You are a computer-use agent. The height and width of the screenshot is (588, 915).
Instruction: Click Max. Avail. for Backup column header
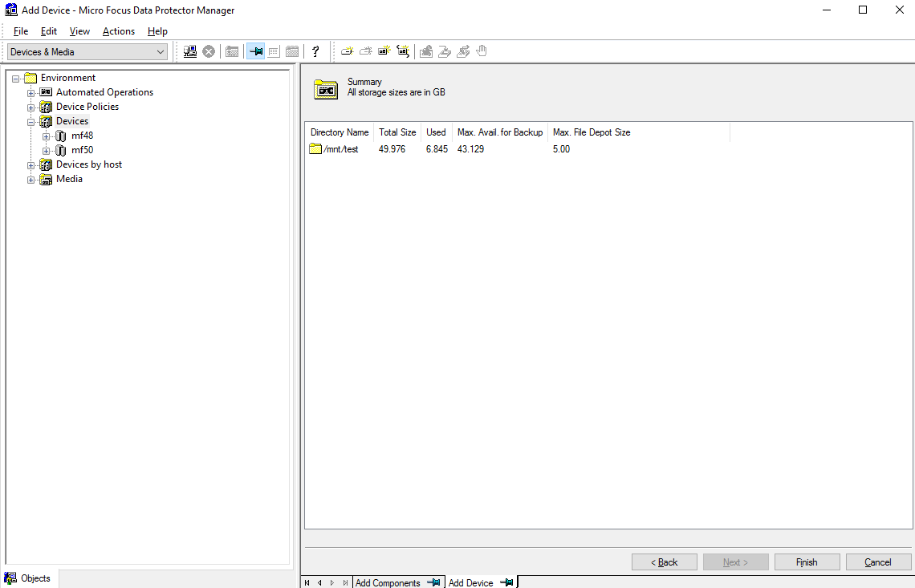[x=500, y=132]
